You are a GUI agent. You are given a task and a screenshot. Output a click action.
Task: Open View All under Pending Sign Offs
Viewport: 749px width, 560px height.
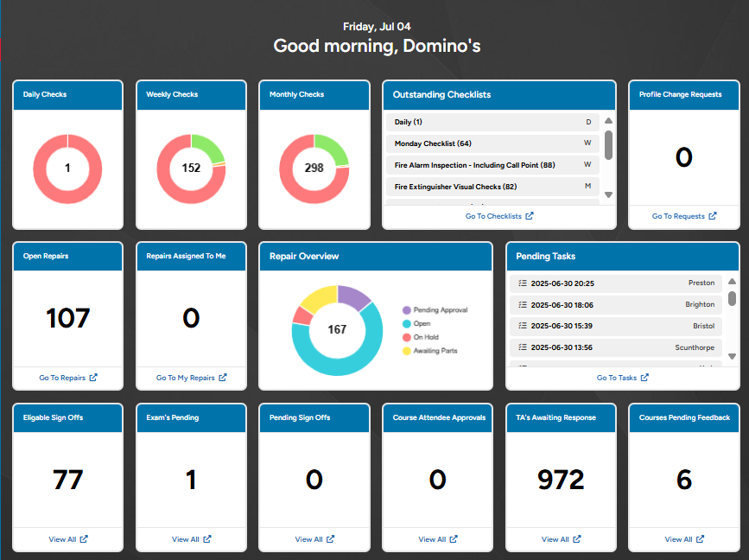314,539
